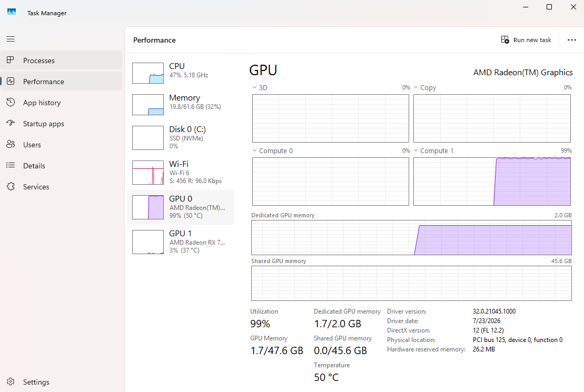Go to the Startup apps page
The image size is (584, 392).
pyautogui.click(x=61, y=124)
